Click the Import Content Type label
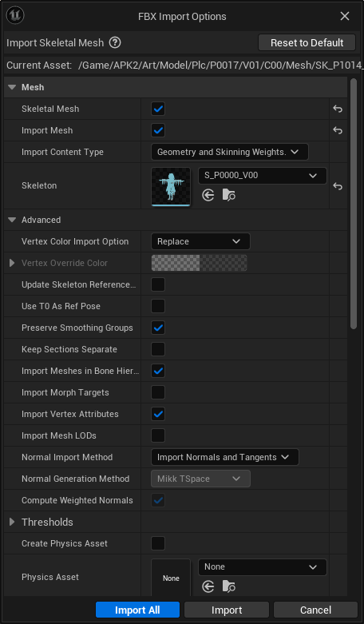Screen dimensions: 364x624 (x=62, y=152)
